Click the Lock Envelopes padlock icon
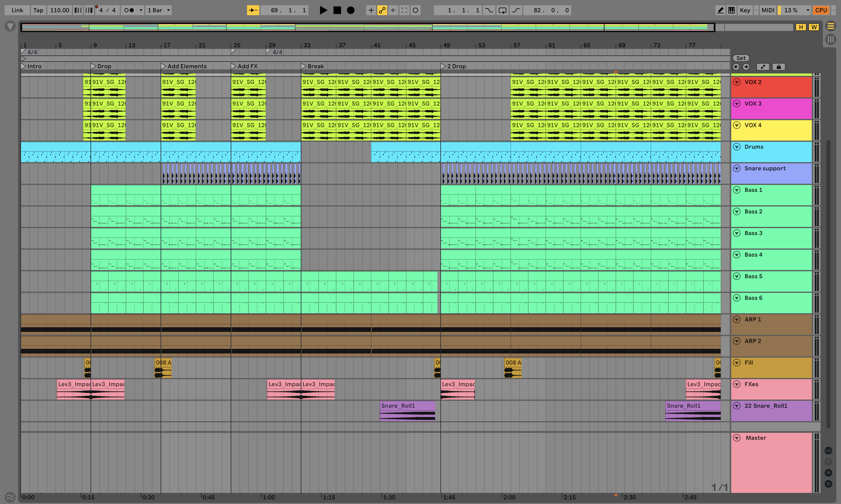The height and width of the screenshot is (504, 841). click(x=779, y=67)
